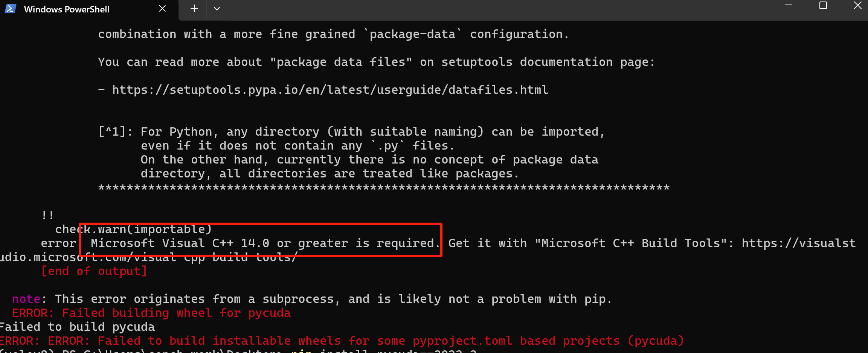Close the terminal window
Screen dimensions: 868x353
[x=858, y=5]
